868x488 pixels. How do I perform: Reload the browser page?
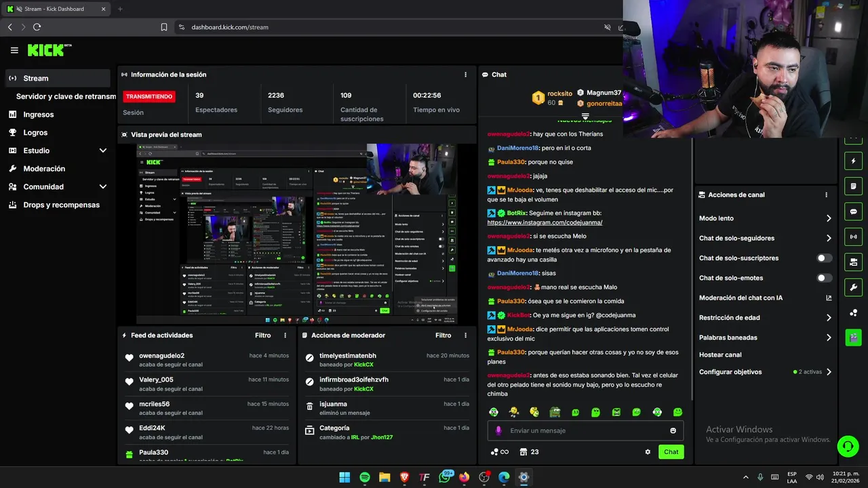pyautogui.click(x=37, y=27)
